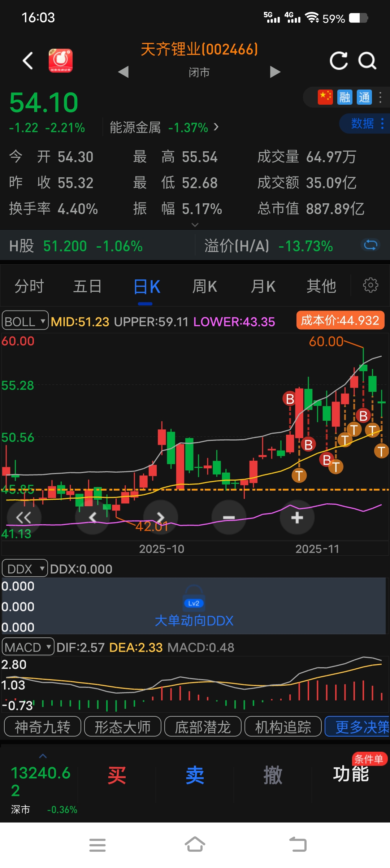Tap the Android home button
This screenshot has height=868, width=390.
tap(195, 845)
